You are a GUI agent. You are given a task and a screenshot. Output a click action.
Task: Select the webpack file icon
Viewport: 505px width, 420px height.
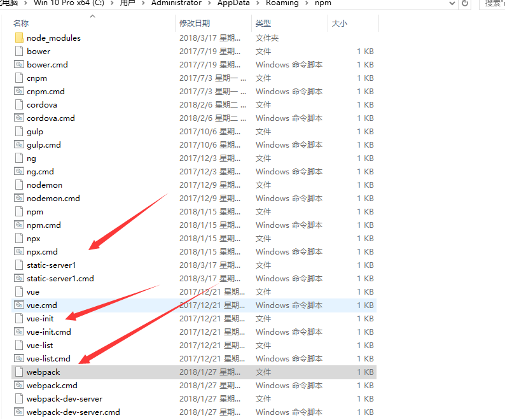(19, 372)
